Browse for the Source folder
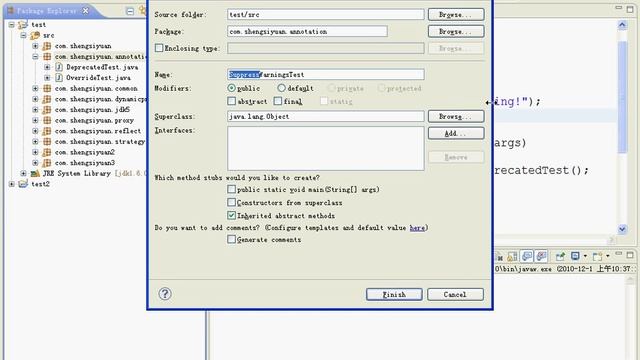This screenshot has width=640, height=360. [x=456, y=14]
